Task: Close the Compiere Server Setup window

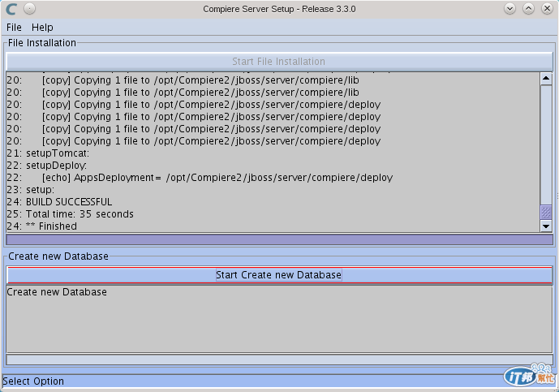Action: click(x=547, y=9)
